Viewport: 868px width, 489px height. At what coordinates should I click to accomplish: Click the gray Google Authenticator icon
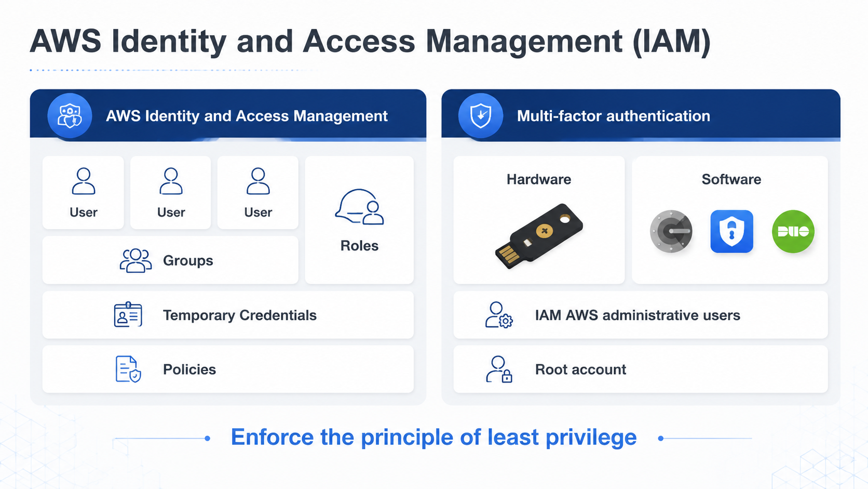pos(671,231)
